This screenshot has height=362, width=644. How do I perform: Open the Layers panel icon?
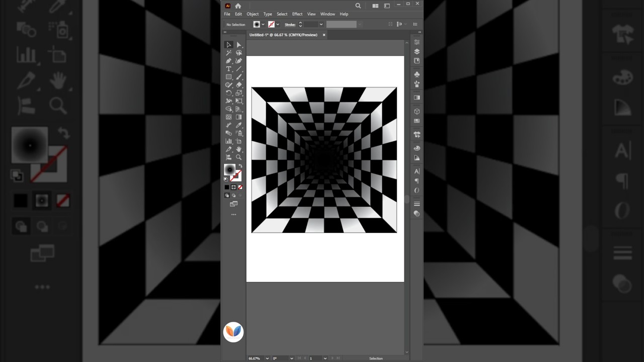(x=417, y=51)
